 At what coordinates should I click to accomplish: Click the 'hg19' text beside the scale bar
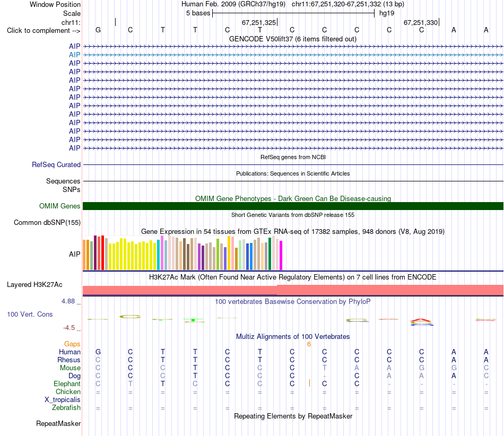(x=387, y=13)
